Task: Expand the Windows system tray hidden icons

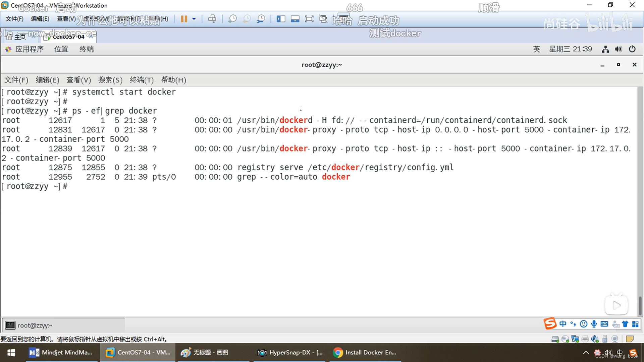Action: point(586,353)
